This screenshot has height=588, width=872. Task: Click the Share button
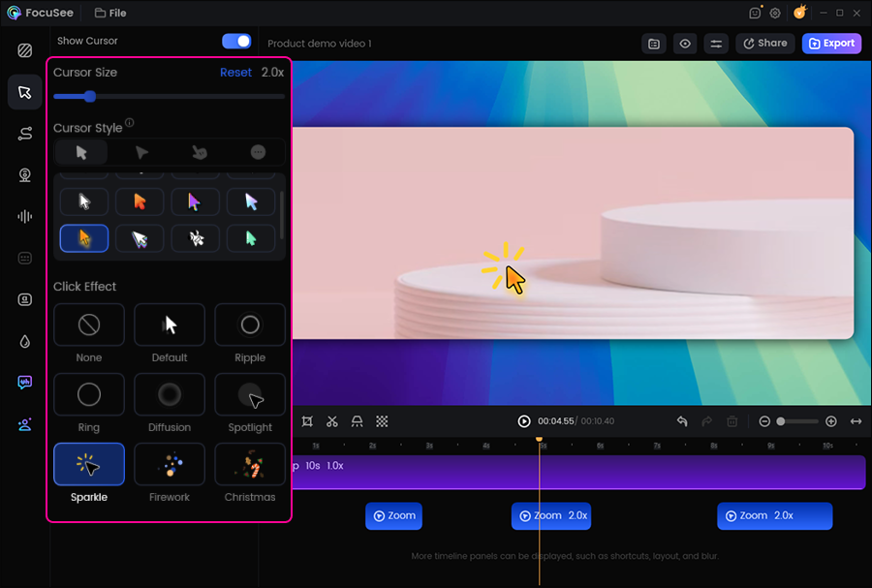click(764, 44)
